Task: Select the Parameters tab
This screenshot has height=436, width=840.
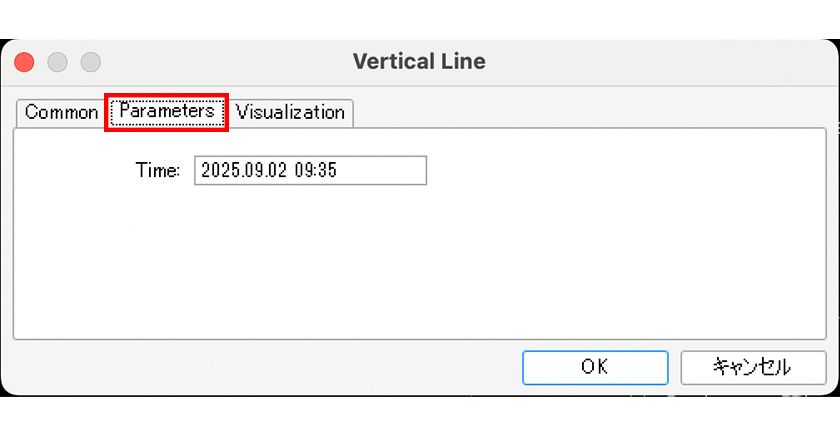Action: coord(167,111)
